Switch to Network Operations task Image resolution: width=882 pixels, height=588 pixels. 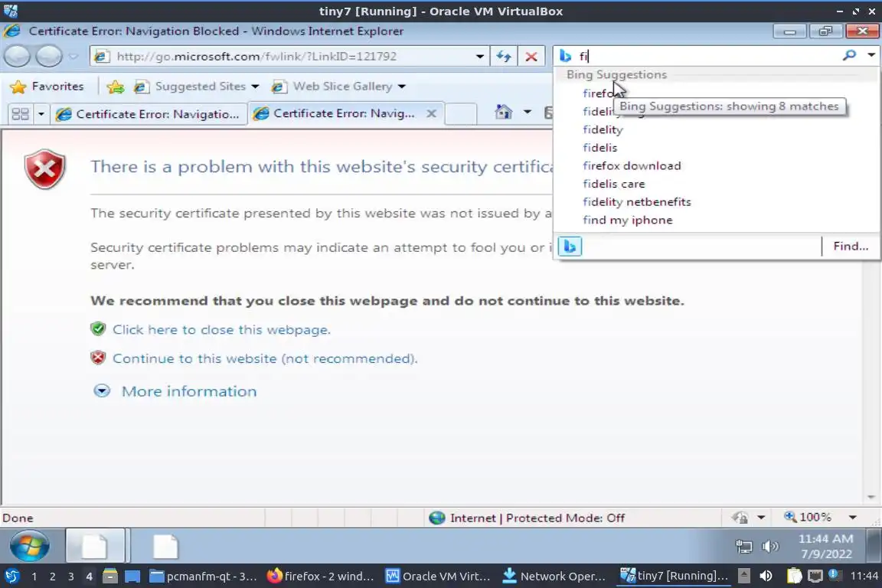click(554, 577)
